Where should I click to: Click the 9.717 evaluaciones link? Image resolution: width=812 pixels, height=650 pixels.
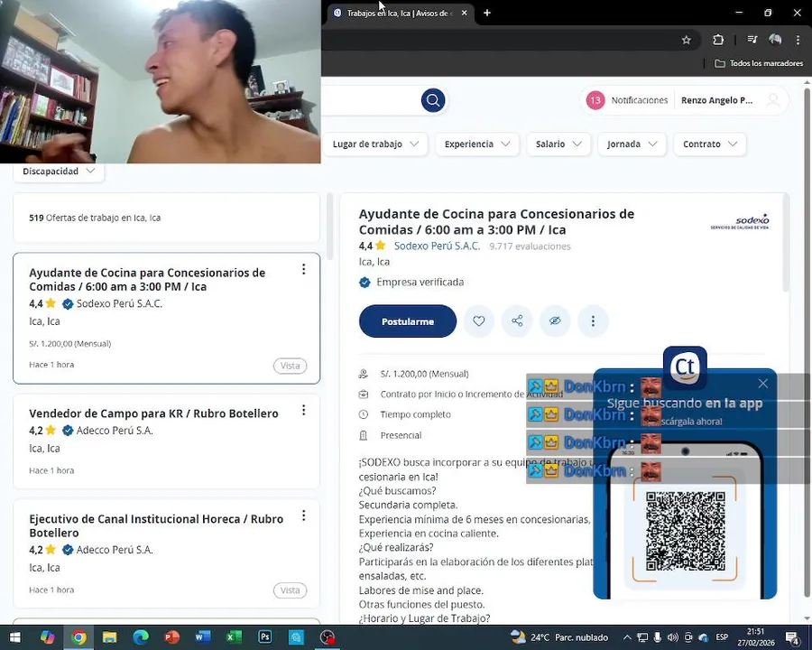(x=530, y=246)
